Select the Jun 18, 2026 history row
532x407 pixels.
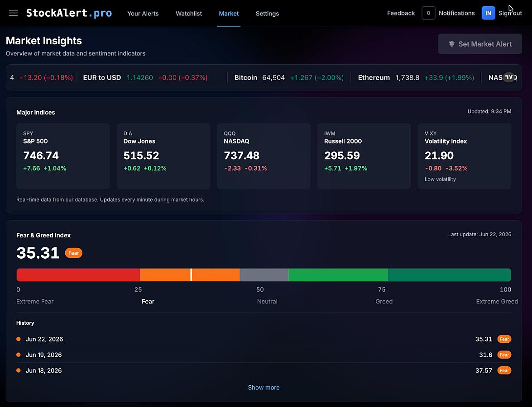(264, 370)
